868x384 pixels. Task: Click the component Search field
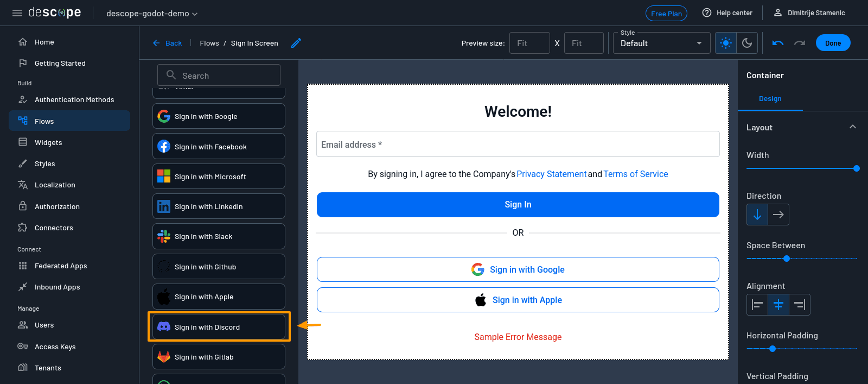point(219,75)
